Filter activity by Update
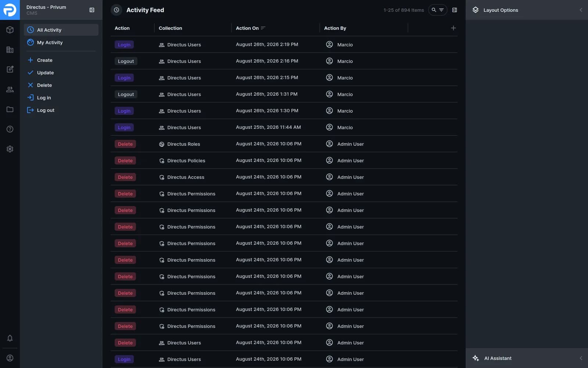This screenshot has width=588, height=368. [61, 72]
